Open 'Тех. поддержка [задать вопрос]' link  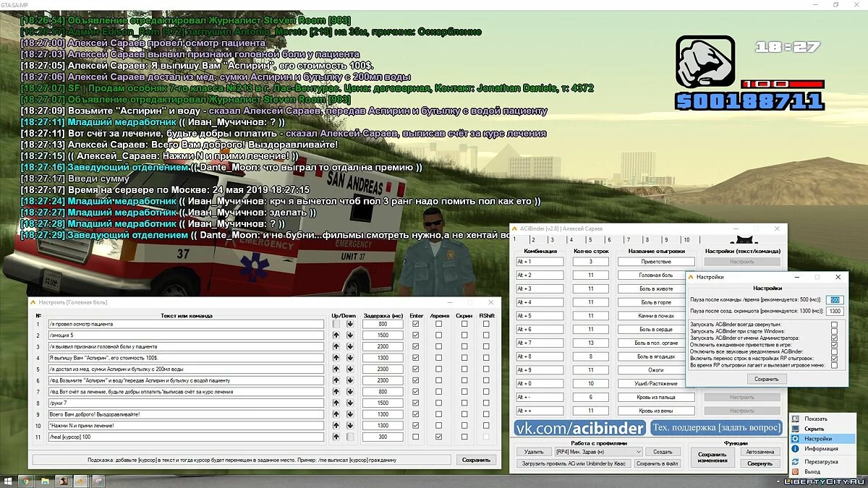tap(715, 428)
